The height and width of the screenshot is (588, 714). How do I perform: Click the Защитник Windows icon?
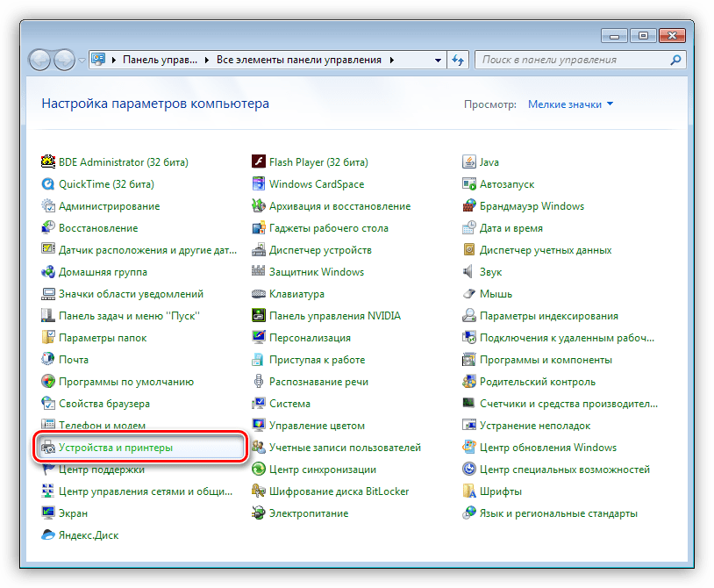pos(259,272)
